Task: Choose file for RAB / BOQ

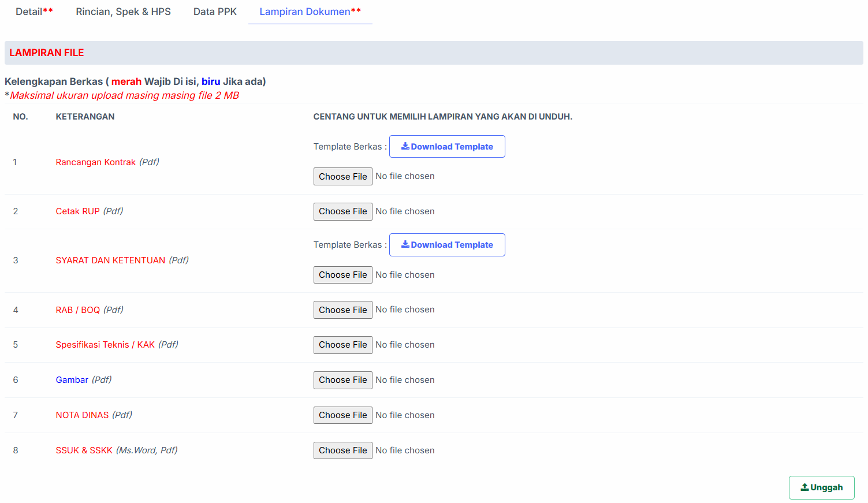Action: click(342, 310)
